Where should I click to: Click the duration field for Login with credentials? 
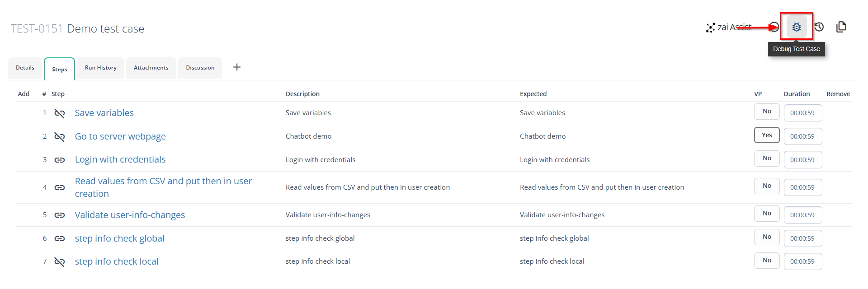pyautogui.click(x=802, y=160)
